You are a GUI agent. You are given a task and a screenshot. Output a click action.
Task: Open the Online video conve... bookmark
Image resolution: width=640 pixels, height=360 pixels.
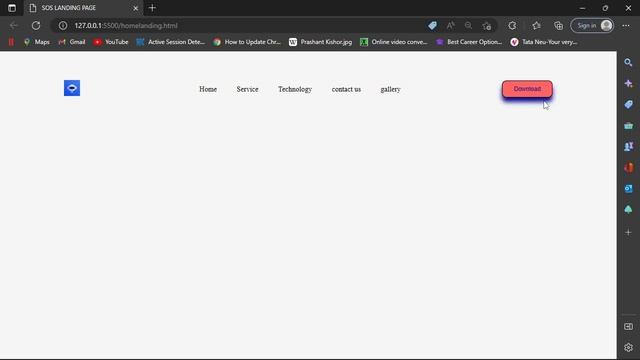pos(394,42)
